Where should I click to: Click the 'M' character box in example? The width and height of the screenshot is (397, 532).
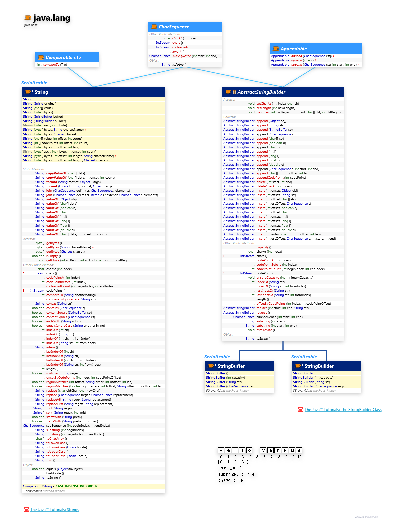coord(263,450)
